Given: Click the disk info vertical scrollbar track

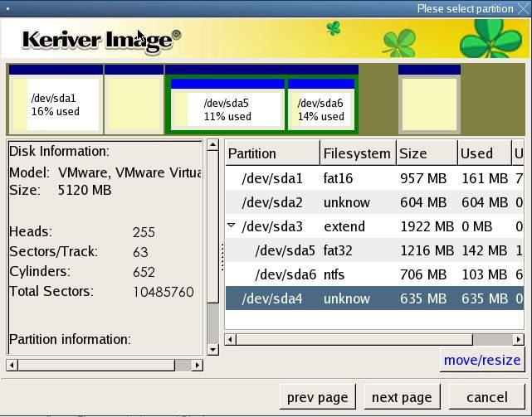Looking at the screenshot, I should [x=212, y=322].
